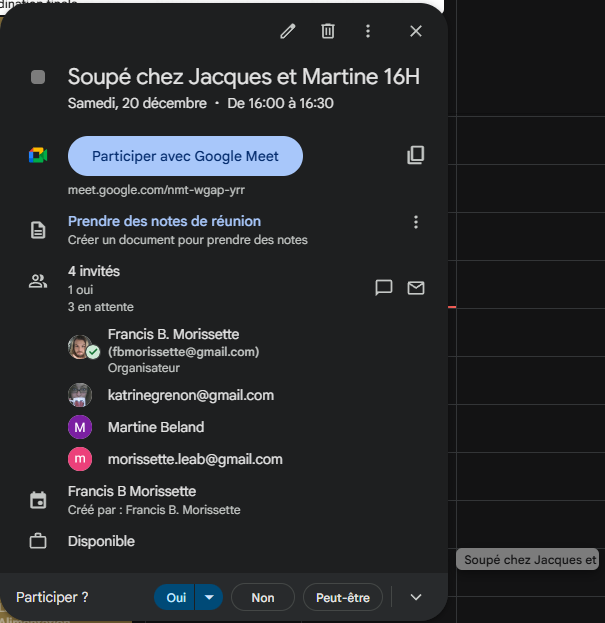The height and width of the screenshot is (623, 605).
Task: Click the pencil edit event icon
Action: [x=288, y=31]
